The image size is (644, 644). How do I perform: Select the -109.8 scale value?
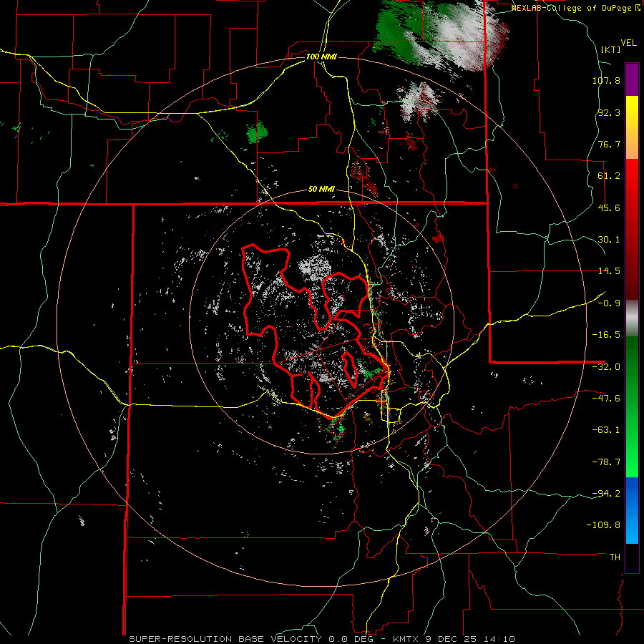(x=603, y=525)
